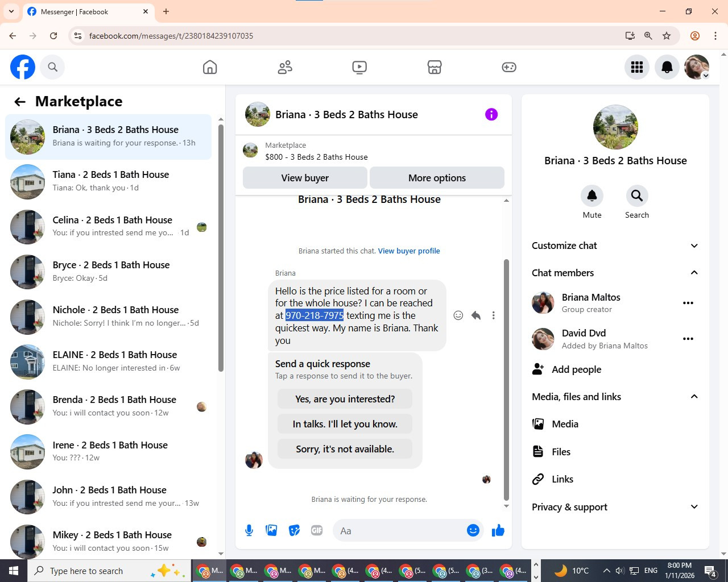Open Files in shared content

click(615, 452)
